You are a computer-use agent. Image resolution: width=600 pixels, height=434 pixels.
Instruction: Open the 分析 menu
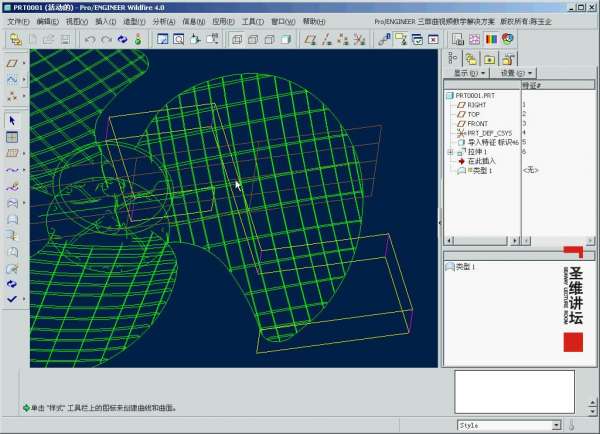164,21
